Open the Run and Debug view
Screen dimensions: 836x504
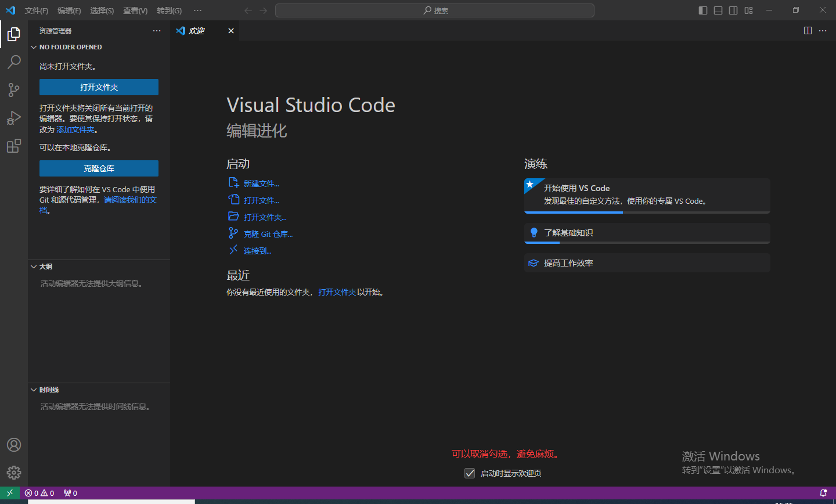(x=14, y=118)
